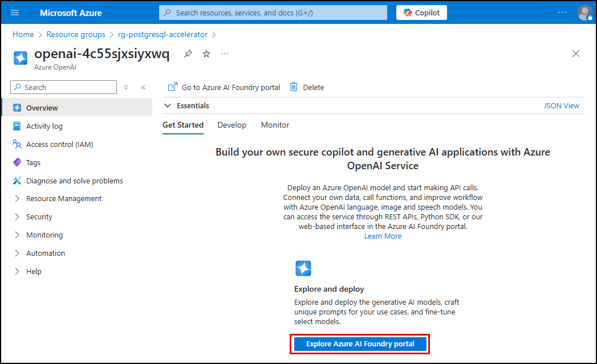This screenshot has width=597, height=364.
Task: Click the Access control people icon
Action: coord(17,144)
